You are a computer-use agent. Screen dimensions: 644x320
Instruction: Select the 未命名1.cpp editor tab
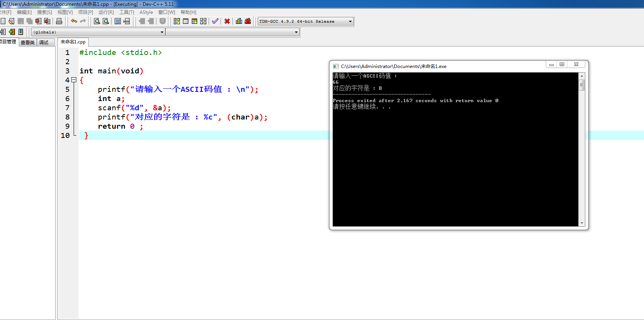(x=73, y=42)
